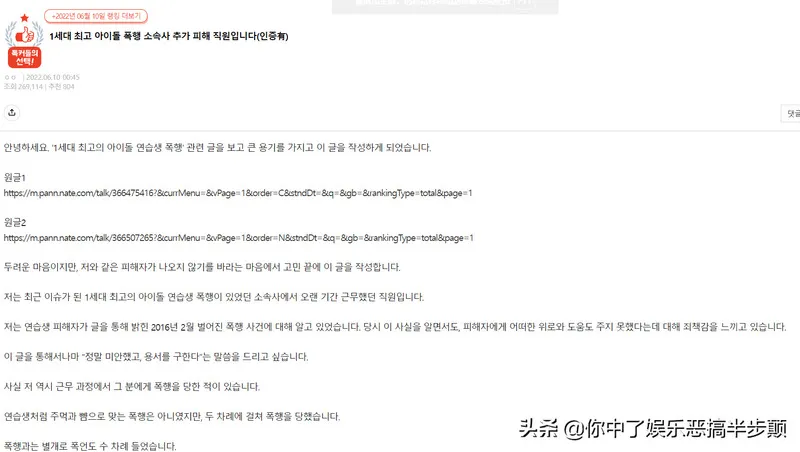Click the recommendation count '추천 804'
Image resolution: width=800 pixels, height=452 pixels.
point(61,87)
